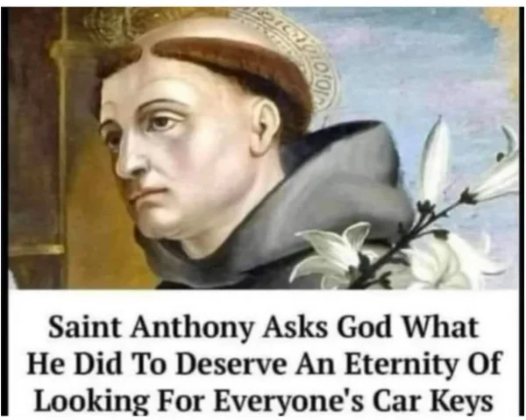Click the word 'Deserve' in the headline
526x420 pixels.
pyautogui.click(x=230, y=363)
